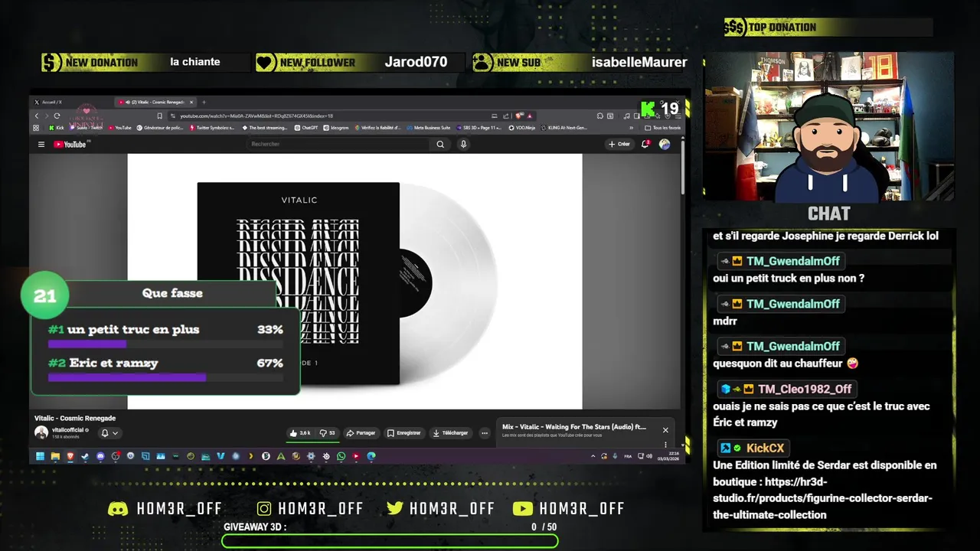Click the Créer button on YouTube

[x=619, y=144]
